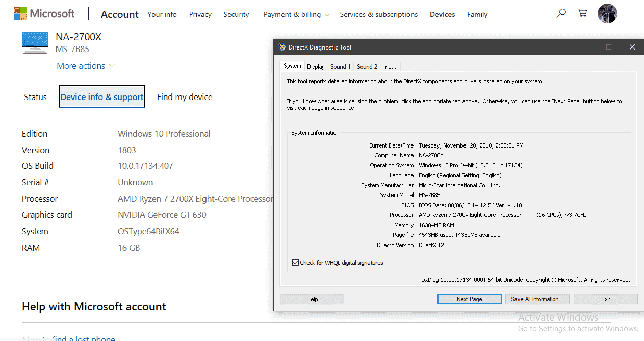
Task: Open the Security menu item
Action: pos(236,14)
